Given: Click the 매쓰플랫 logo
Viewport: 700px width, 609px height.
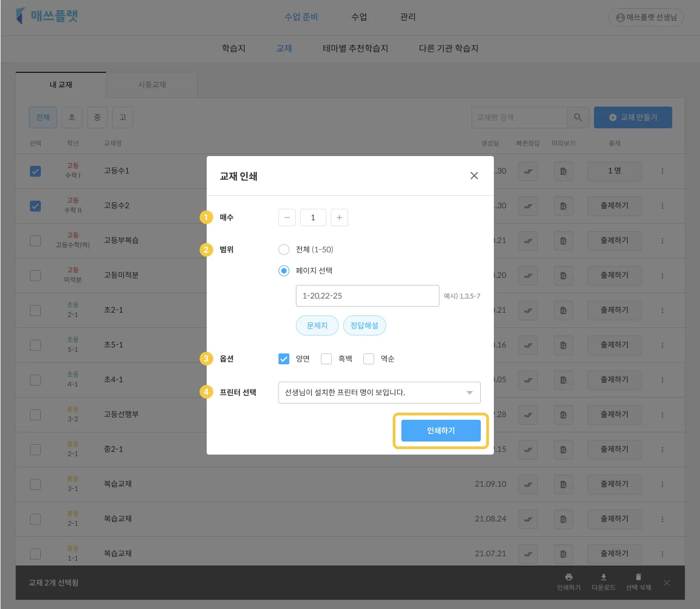Looking at the screenshot, I should point(47,16).
